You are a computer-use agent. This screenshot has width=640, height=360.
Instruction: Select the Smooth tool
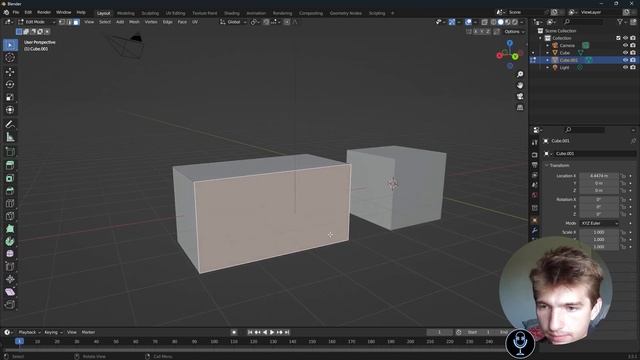[10, 254]
